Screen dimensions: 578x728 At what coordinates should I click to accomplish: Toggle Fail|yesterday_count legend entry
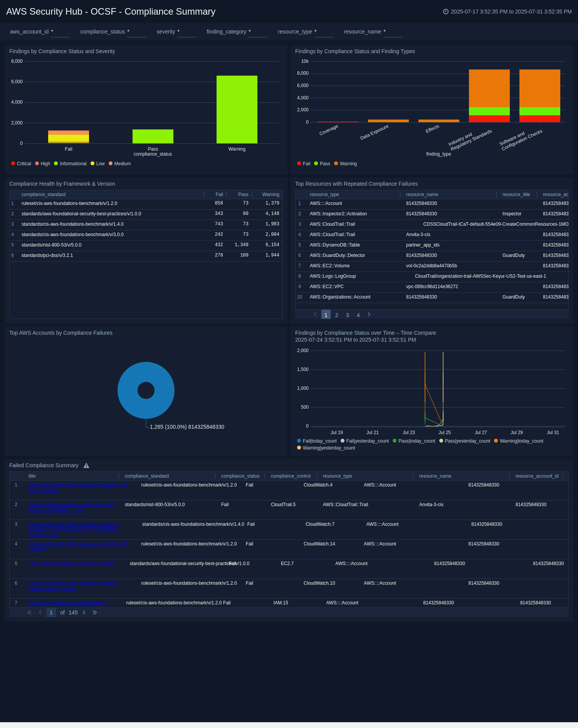click(x=365, y=441)
